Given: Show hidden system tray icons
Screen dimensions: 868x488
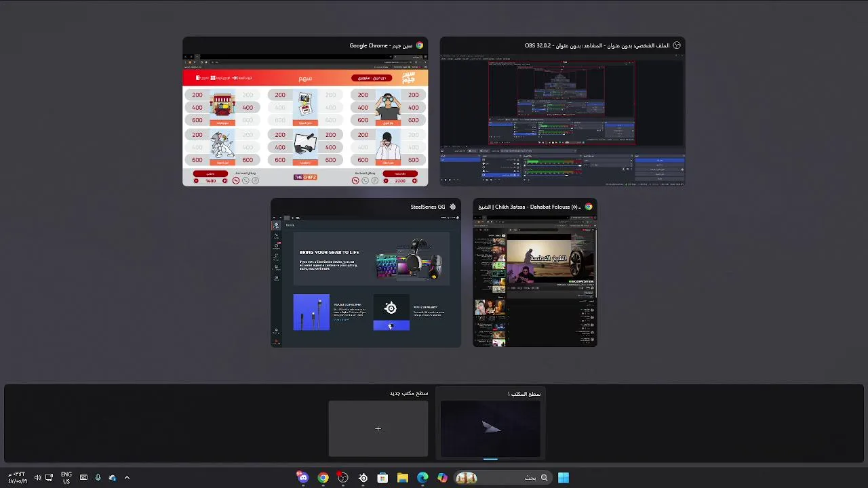Looking at the screenshot, I should pyautogui.click(x=127, y=478).
